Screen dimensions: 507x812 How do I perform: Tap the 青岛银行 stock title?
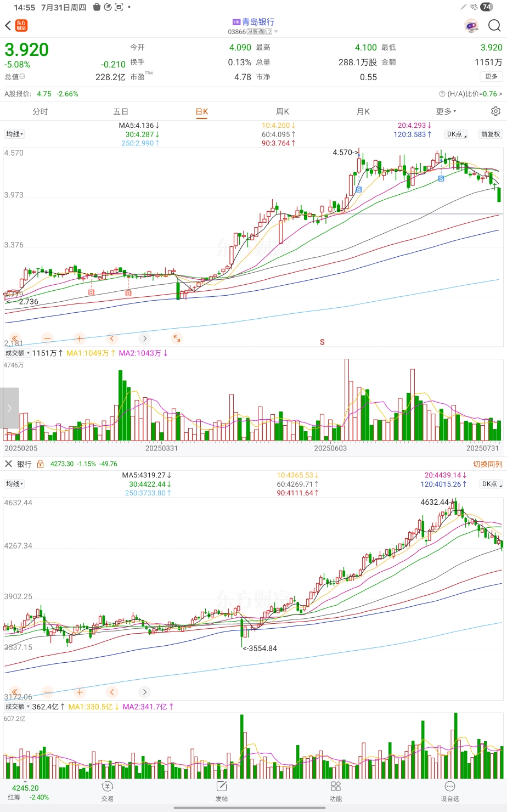[x=258, y=22]
